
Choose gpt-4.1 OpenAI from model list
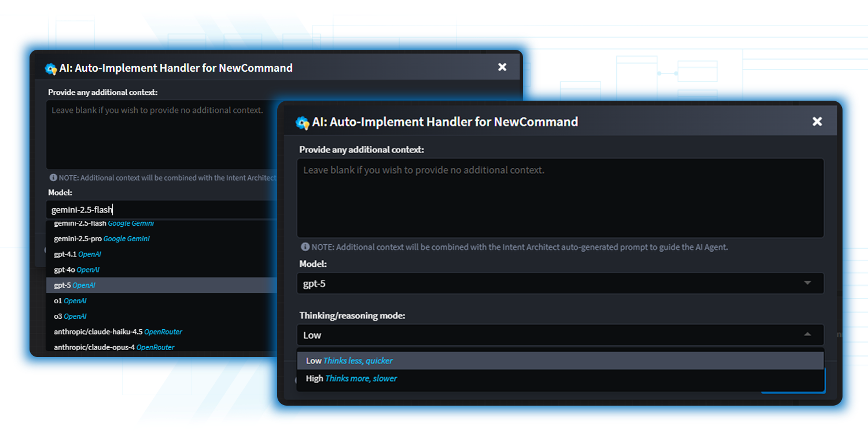161,254
